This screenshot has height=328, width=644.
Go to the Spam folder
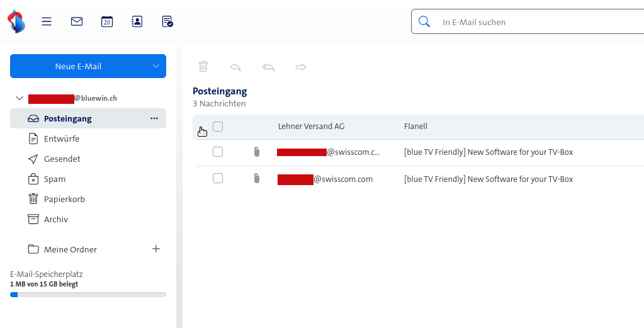point(55,179)
